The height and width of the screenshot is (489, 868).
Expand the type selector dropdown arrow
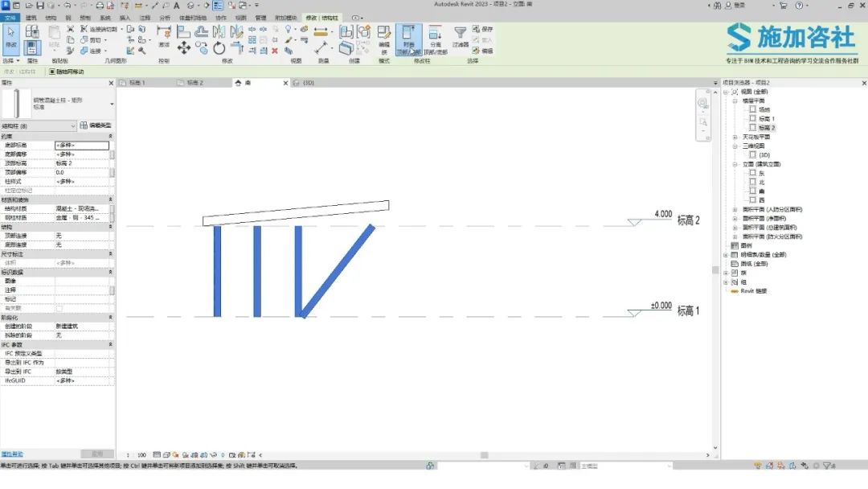[x=112, y=104]
